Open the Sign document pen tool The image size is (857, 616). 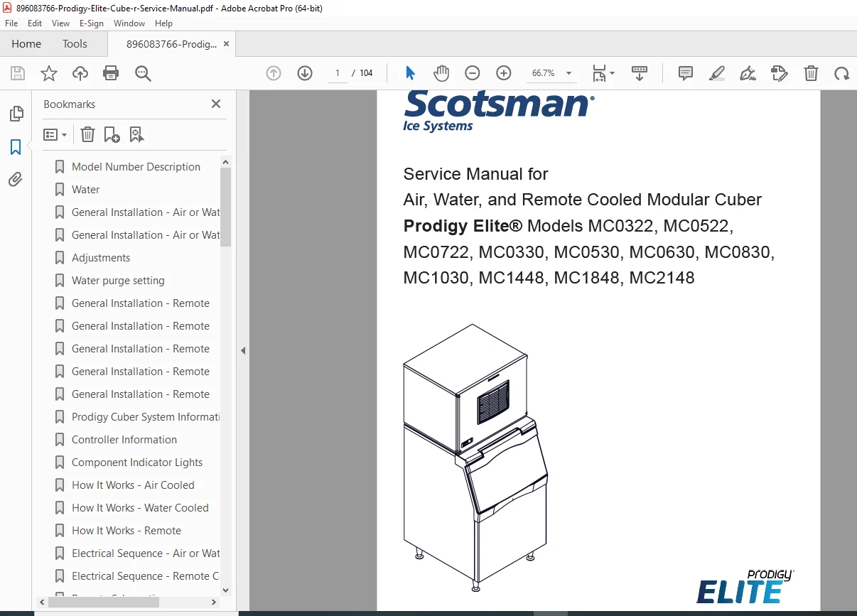pos(748,73)
